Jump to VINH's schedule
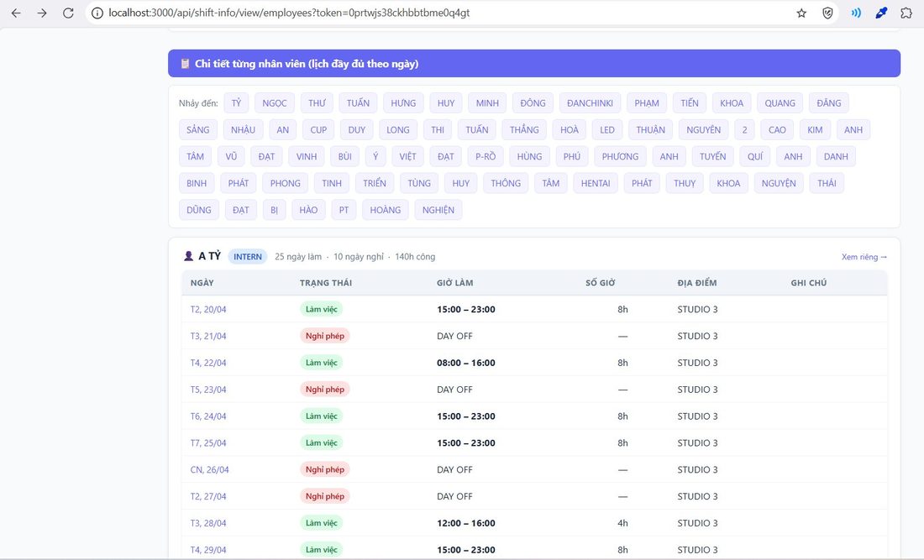This screenshot has width=924, height=560. point(307,157)
